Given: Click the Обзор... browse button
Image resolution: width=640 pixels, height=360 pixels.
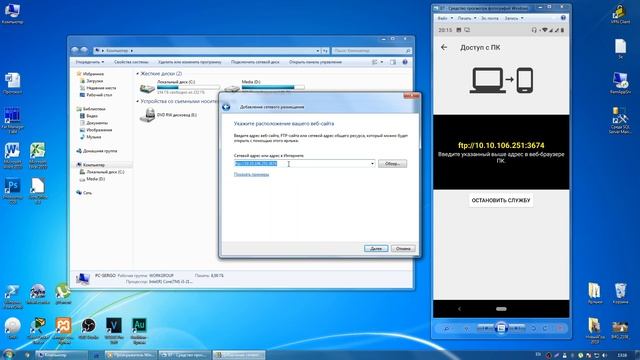Looking at the screenshot, I should (x=392, y=164).
